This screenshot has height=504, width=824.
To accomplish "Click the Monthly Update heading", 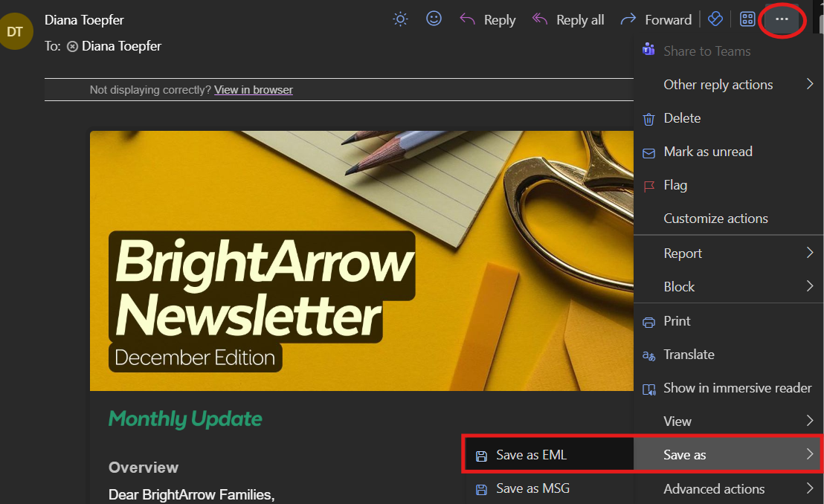I will [x=185, y=419].
